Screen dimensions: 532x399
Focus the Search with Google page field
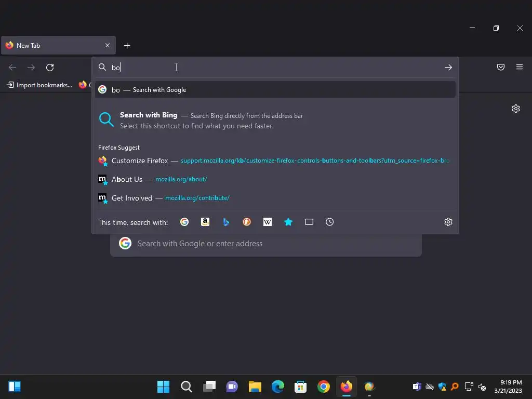coord(265,244)
